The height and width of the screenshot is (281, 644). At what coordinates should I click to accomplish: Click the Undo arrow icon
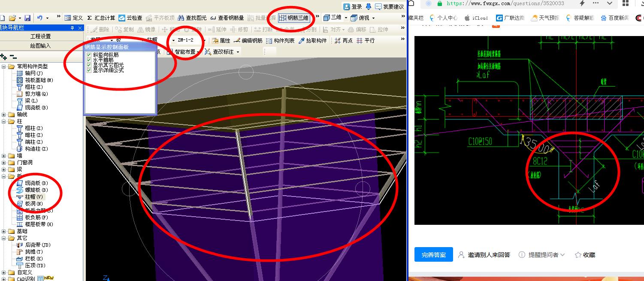pyautogui.click(x=39, y=18)
